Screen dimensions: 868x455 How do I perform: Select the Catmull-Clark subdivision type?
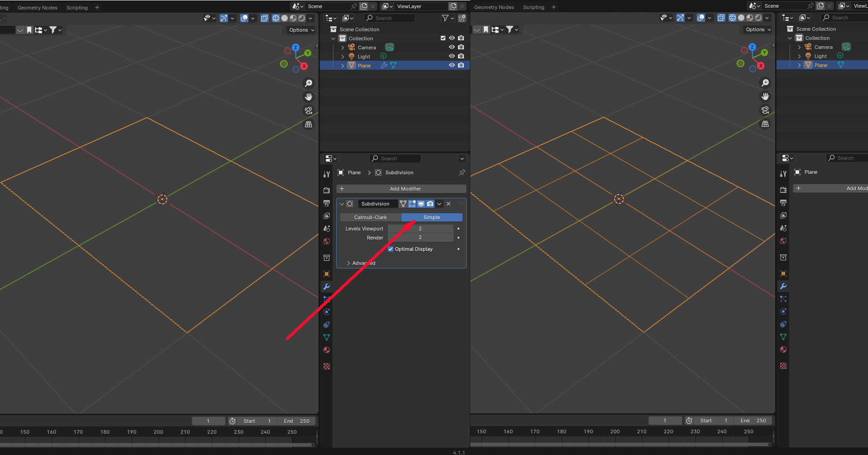click(x=370, y=217)
